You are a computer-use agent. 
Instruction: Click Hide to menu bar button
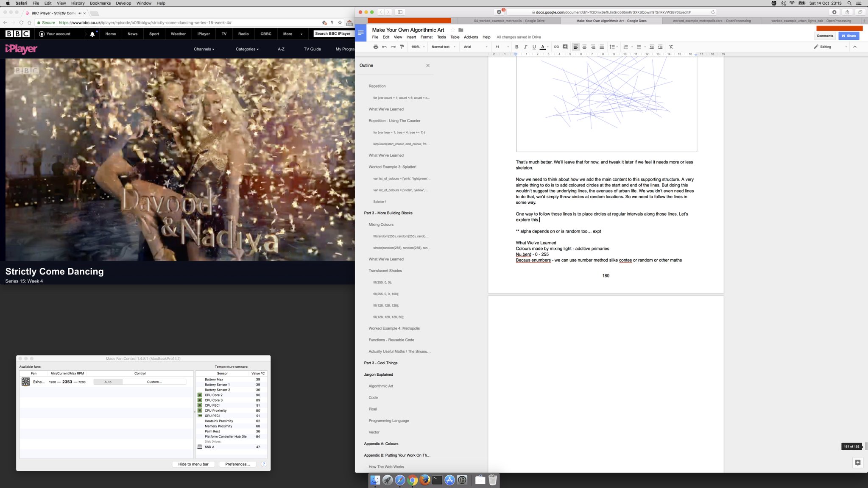193,464
